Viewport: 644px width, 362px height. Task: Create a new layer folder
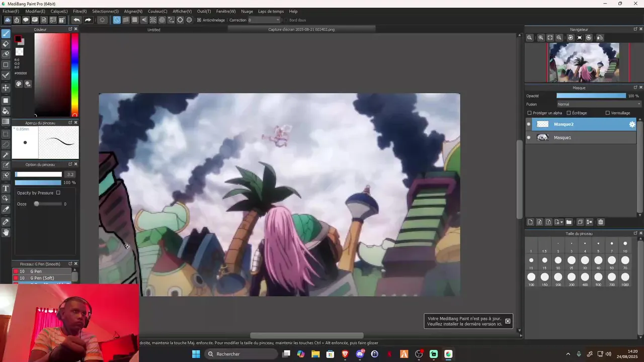pos(569,222)
